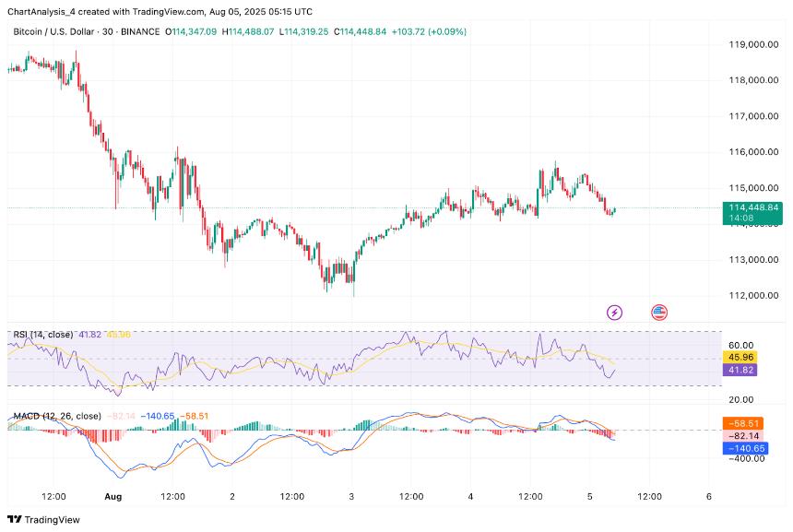This screenshot has width=793, height=532.
Task: Open the 30-minute interval selector
Action: (108, 30)
